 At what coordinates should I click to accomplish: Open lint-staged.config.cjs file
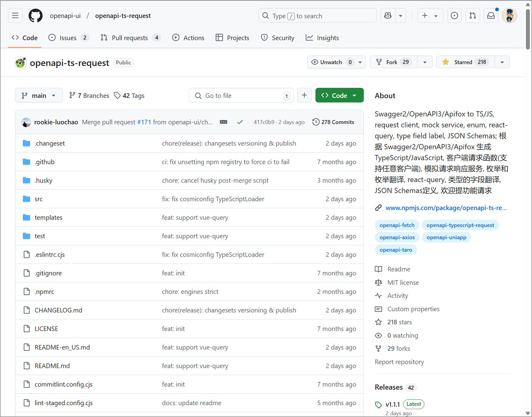pos(64,403)
